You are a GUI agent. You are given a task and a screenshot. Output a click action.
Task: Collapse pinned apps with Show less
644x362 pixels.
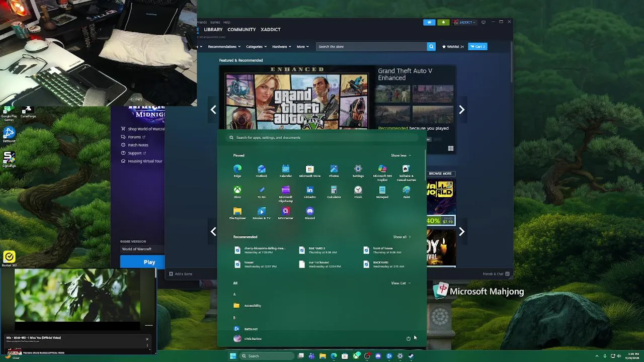click(x=401, y=155)
